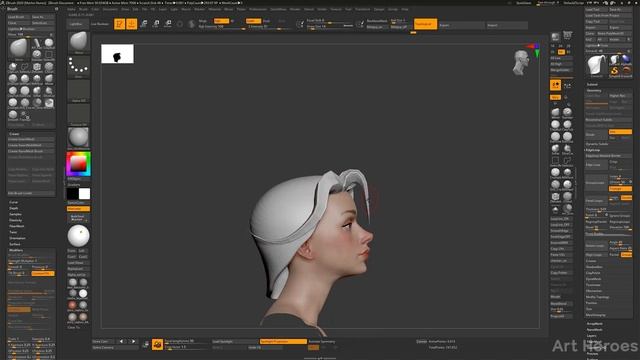The height and width of the screenshot is (360, 640).
Task: Select the Rotate transform icon
Action: pyautogui.click(x=168, y=24)
